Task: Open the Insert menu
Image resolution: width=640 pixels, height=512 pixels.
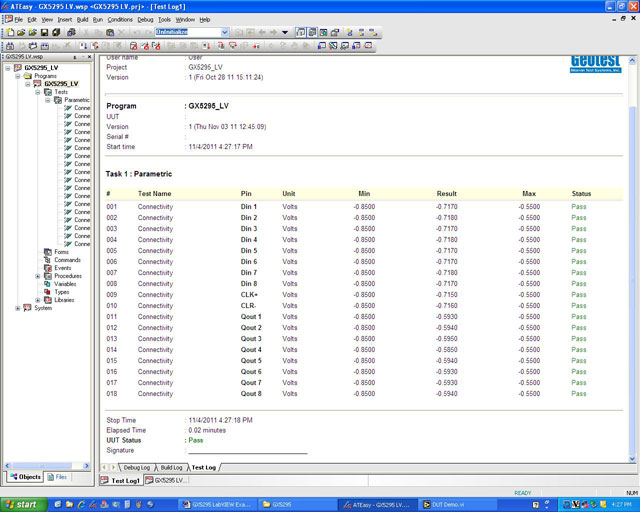Action: (64, 20)
